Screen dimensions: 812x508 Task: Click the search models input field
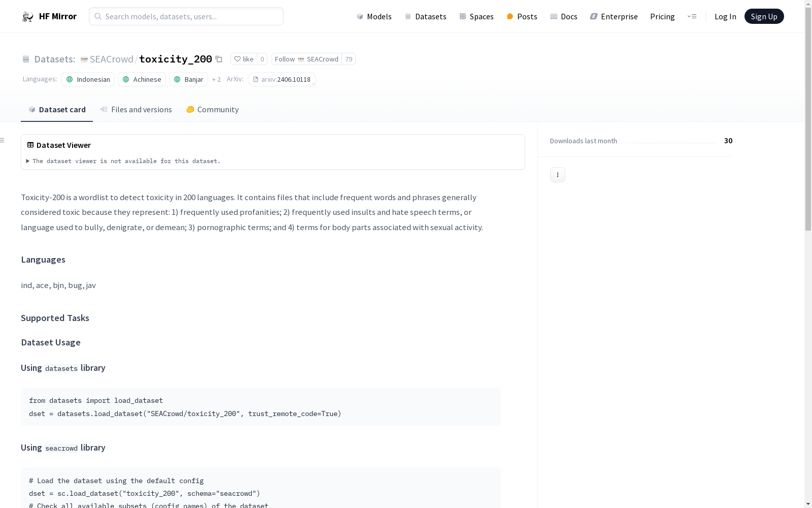click(x=186, y=16)
